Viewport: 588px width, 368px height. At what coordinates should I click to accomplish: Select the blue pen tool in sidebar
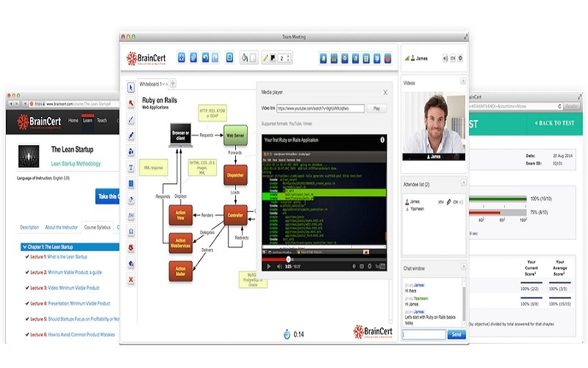(x=131, y=135)
